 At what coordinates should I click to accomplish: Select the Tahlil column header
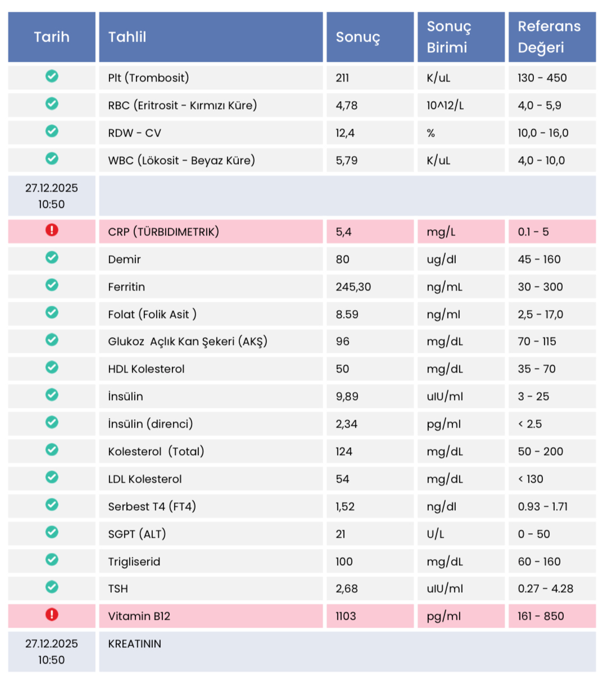(127, 37)
